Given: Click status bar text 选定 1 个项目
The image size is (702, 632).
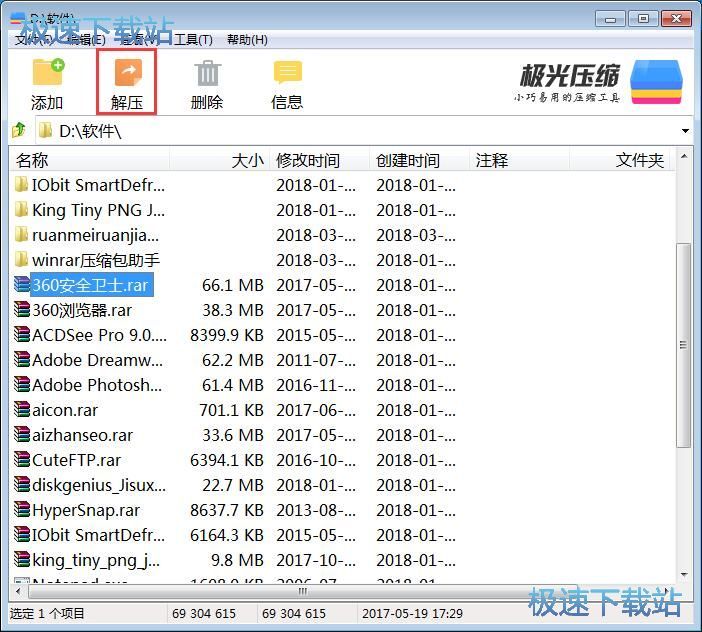Looking at the screenshot, I should (47, 614).
